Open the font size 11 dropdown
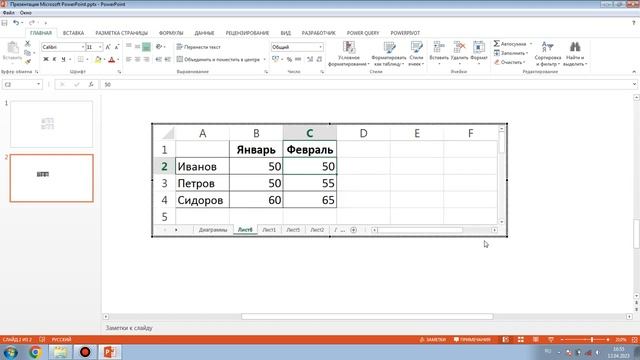This screenshot has height=360, width=640. [x=100, y=47]
